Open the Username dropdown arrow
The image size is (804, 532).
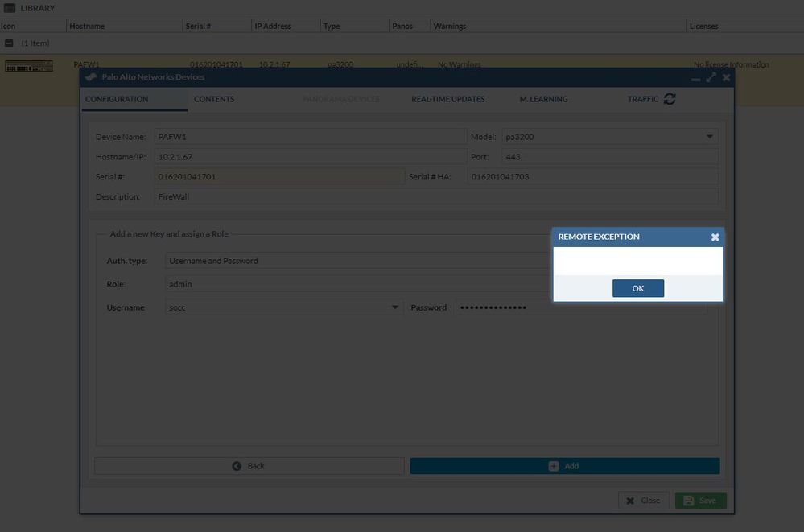[395, 307]
